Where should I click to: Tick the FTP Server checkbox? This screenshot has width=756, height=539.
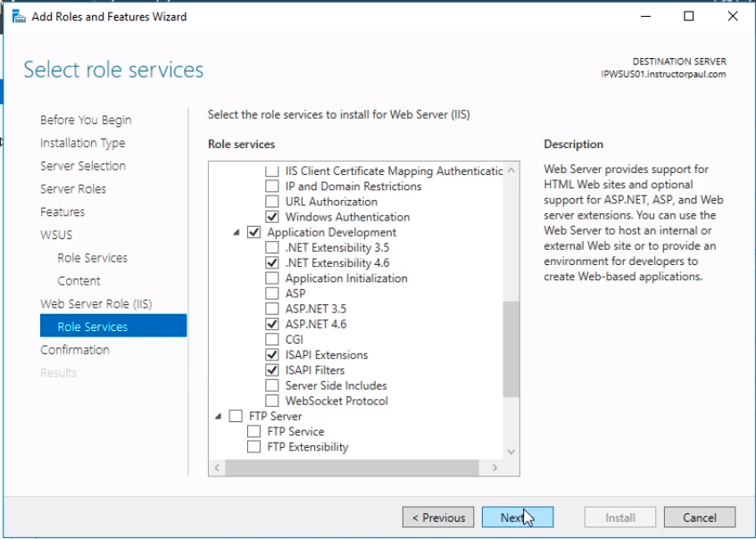coord(236,416)
